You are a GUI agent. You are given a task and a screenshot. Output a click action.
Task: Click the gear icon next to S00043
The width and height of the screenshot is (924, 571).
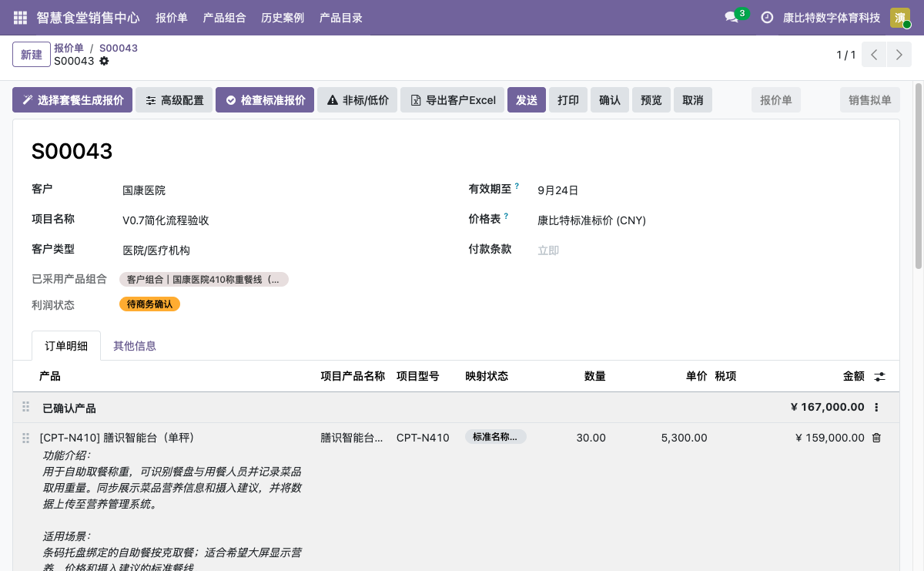(x=104, y=61)
